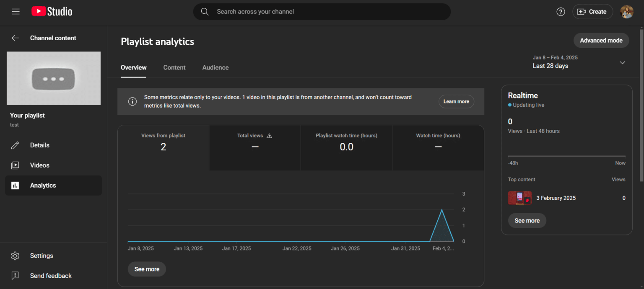Click the warning icon beside Total views

[x=269, y=136]
